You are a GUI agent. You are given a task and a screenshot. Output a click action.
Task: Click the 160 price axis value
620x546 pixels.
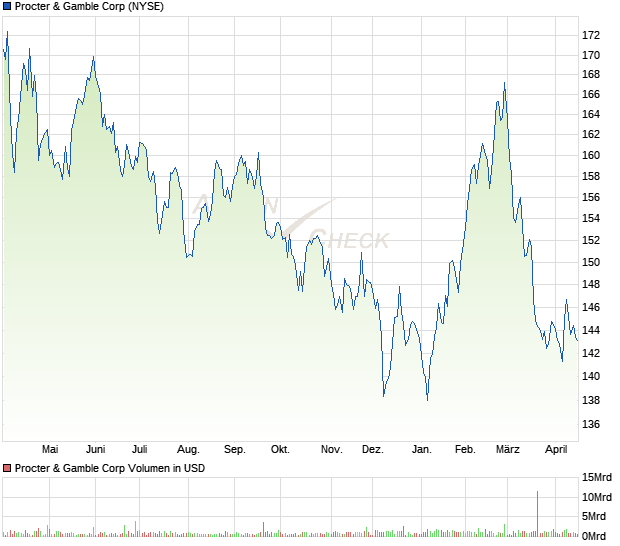[591, 155]
